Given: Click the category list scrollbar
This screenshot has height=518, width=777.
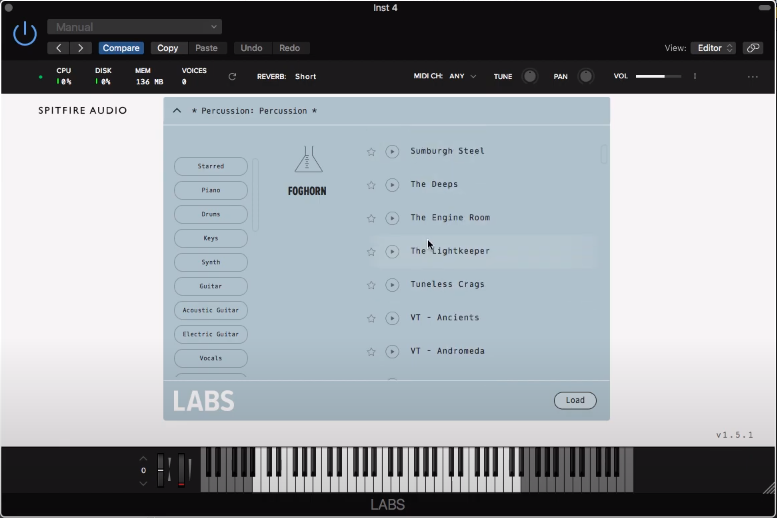Looking at the screenshot, I should click(256, 195).
